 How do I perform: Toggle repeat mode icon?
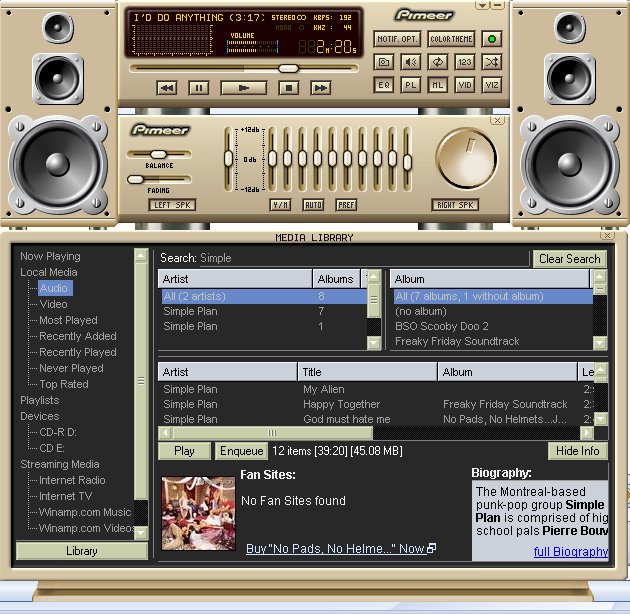click(x=438, y=62)
